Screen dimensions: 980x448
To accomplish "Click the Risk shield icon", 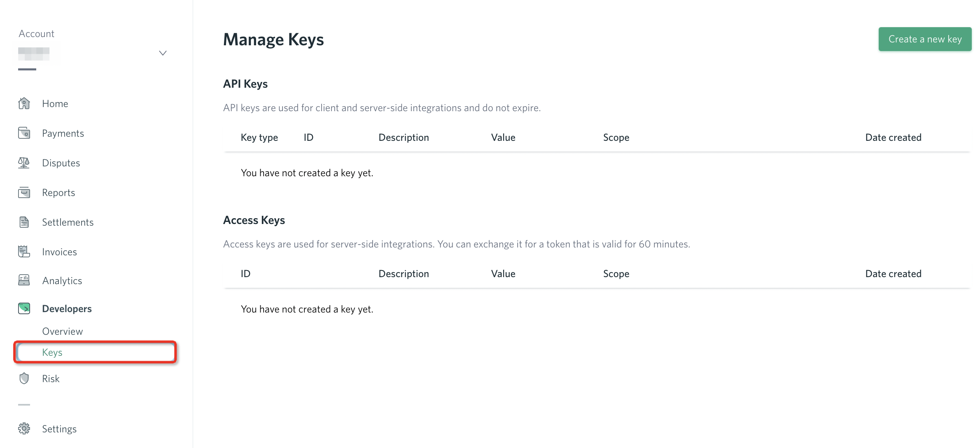I will [x=24, y=378].
